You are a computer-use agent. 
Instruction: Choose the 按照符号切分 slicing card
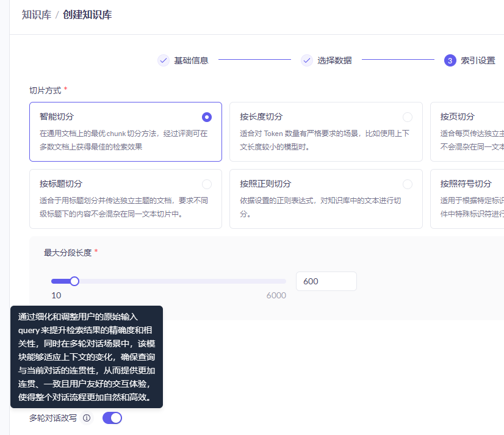coord(467,199)
